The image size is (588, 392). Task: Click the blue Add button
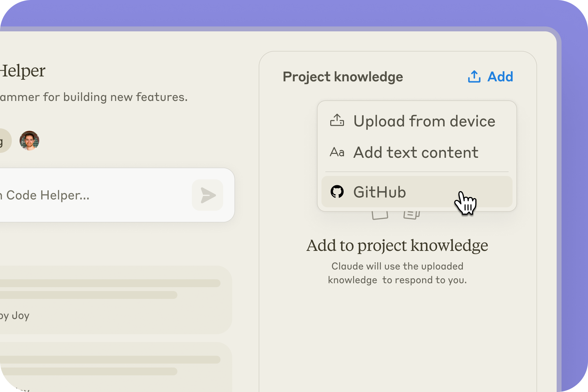(x=500, y=77)
